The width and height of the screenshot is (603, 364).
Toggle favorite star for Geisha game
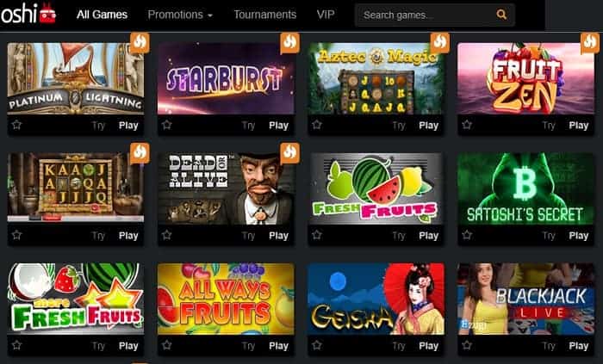(317, 345)
